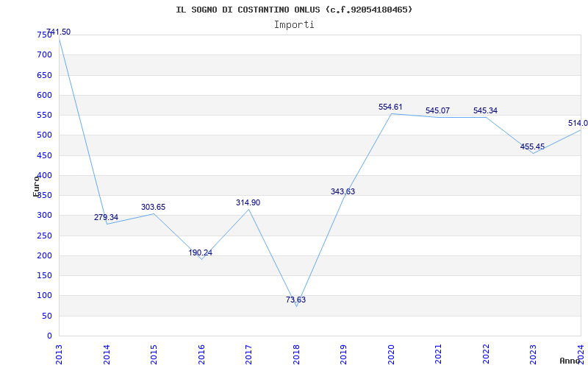Select the lowest point labeled 73.63
The height and width of the screenshot is (368, 588).
click(296, 300)
